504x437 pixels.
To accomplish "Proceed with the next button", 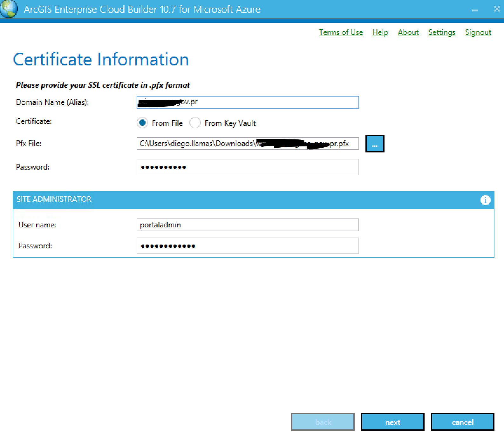I will tap(392, 422).
